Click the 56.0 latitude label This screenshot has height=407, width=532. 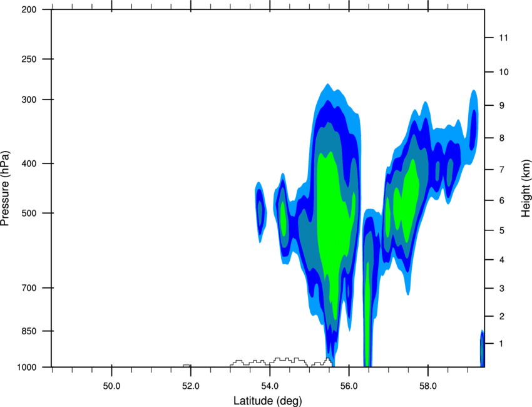point(349,386)
